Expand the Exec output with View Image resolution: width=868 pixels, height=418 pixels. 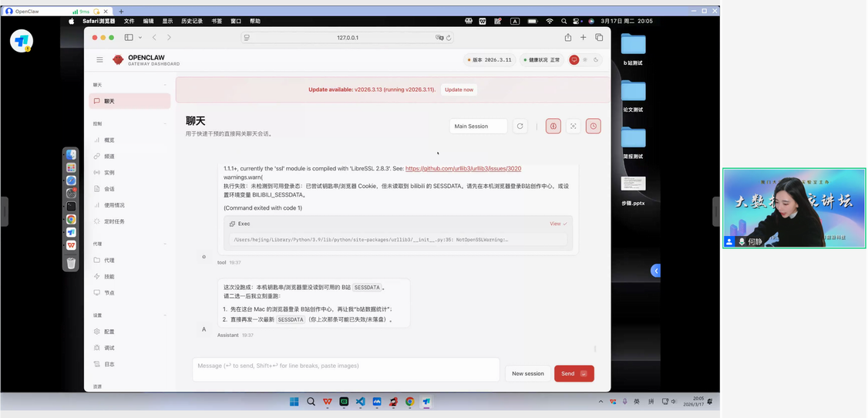click(x=558, y=224)
